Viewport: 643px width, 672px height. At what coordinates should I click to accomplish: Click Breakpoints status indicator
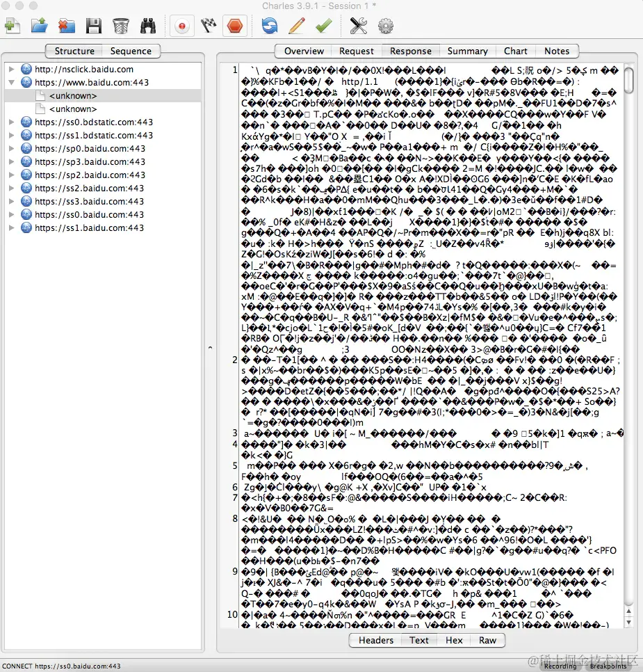[608, 666]
